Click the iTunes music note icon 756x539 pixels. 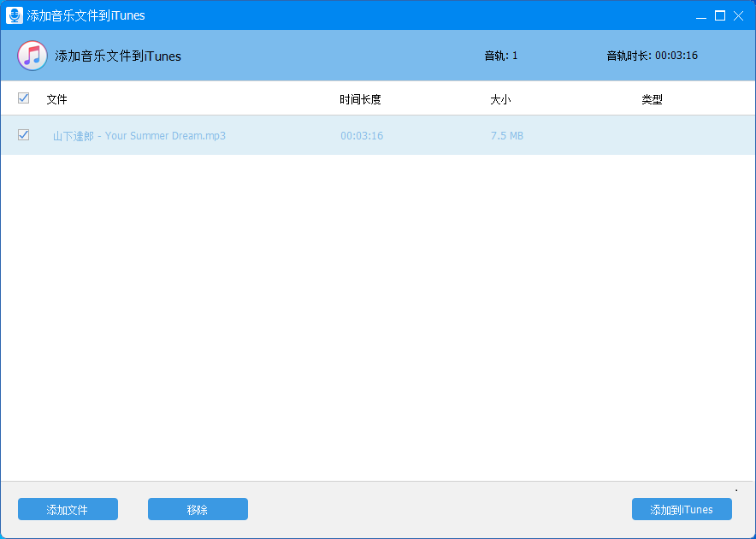(32, 56)
